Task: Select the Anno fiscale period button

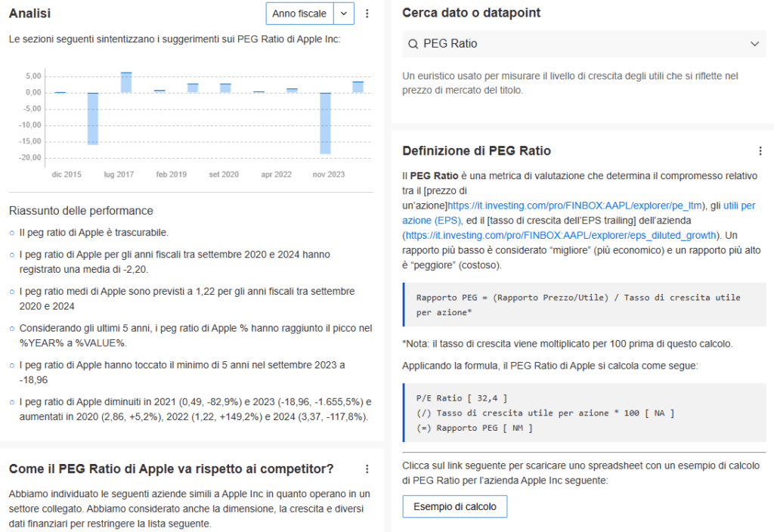Action: (299, 14)
